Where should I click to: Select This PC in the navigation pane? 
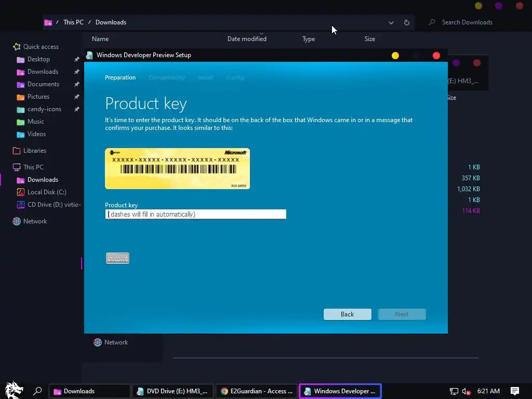pos(33,167)
